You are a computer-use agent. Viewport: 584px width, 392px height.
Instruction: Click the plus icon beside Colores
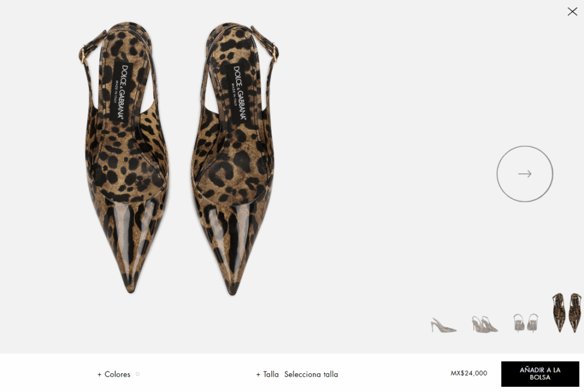click(x=99, y=374)
